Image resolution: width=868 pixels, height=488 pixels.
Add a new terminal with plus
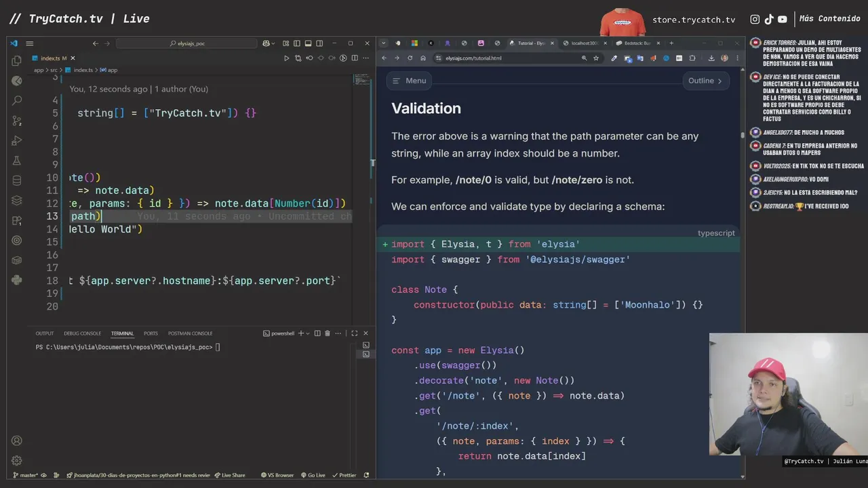(x=301, y=333)
